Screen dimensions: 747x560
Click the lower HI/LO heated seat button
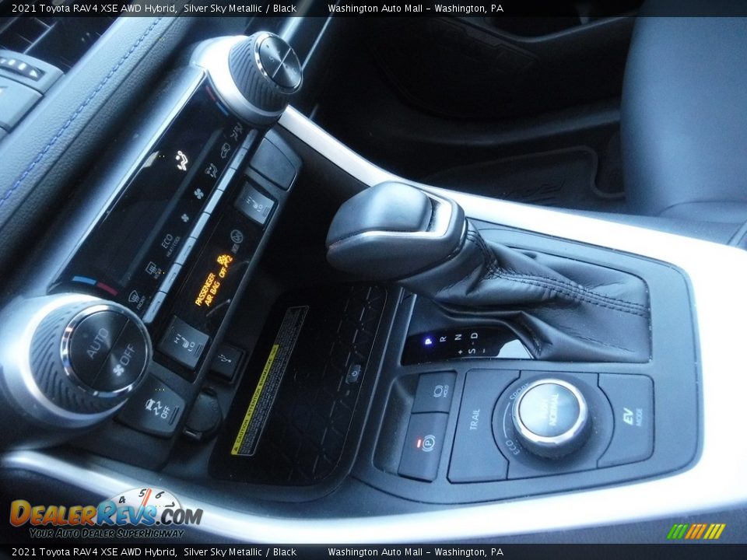[184, 344]
